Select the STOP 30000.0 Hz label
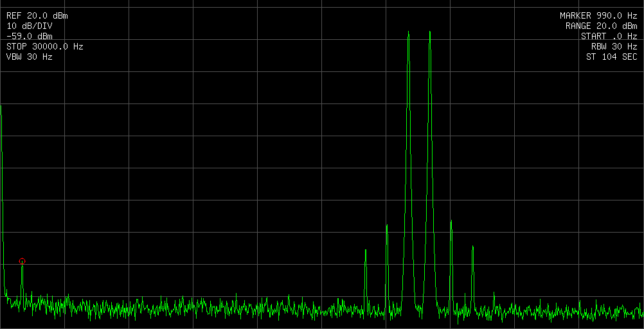 [x=45, y=47]
